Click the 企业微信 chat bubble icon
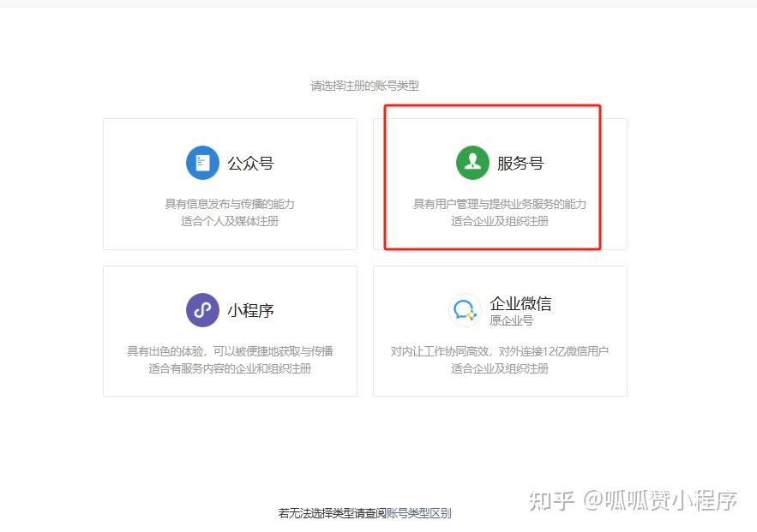The height and width of the screenshot is (532, 757). (465, 310)
